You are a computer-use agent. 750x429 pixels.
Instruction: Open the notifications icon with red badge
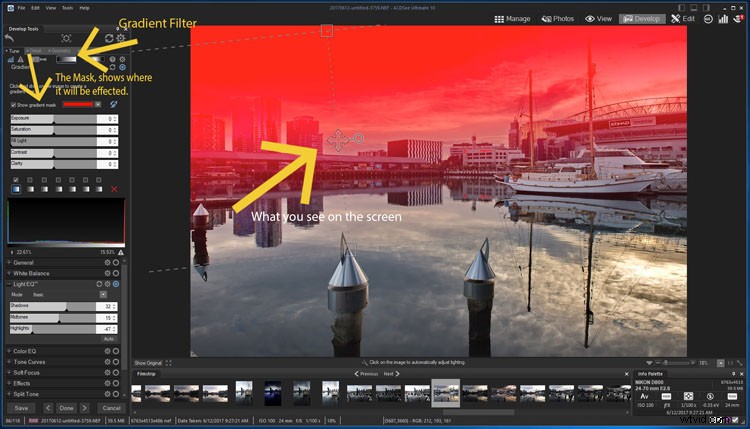point(739,19)
